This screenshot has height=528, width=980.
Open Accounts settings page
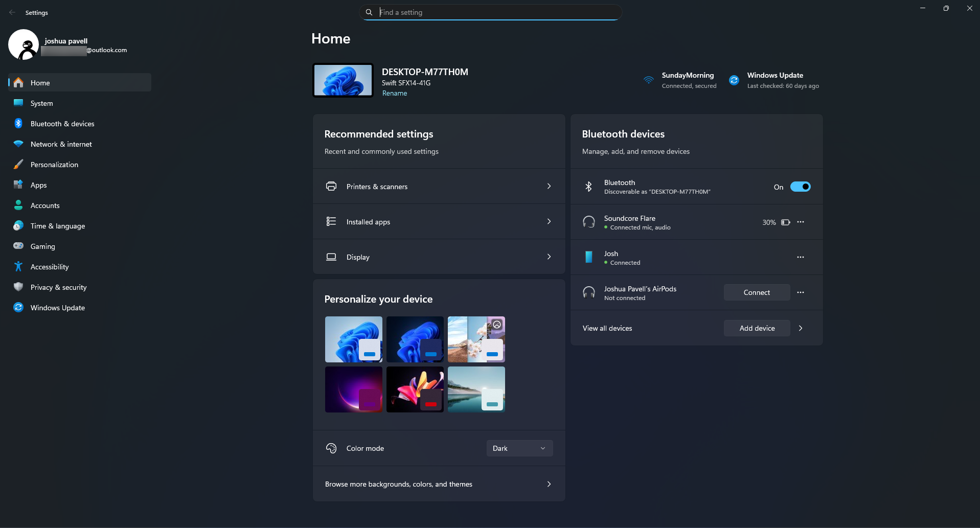click(80, 205)
